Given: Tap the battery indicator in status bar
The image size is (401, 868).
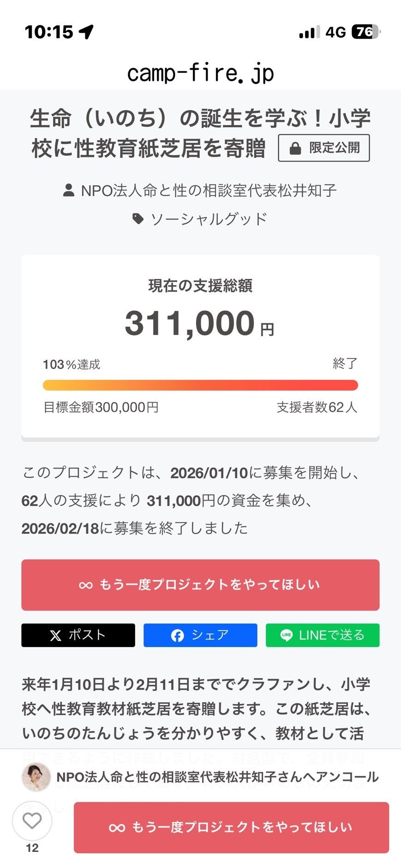Looking at the screenshot, I should (366, 32).
